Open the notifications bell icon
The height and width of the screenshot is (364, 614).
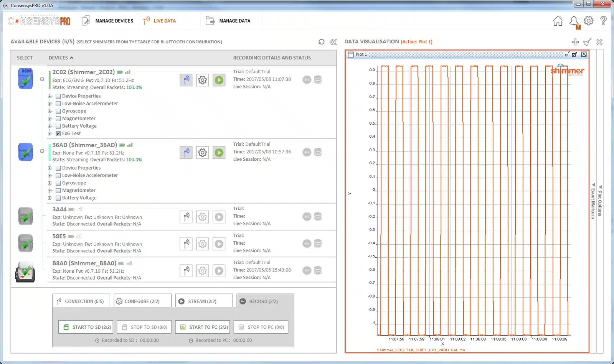574,21
